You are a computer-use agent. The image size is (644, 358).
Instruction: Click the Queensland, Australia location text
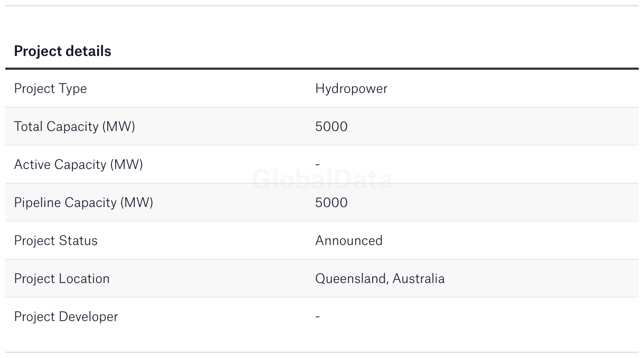[380, 279]
